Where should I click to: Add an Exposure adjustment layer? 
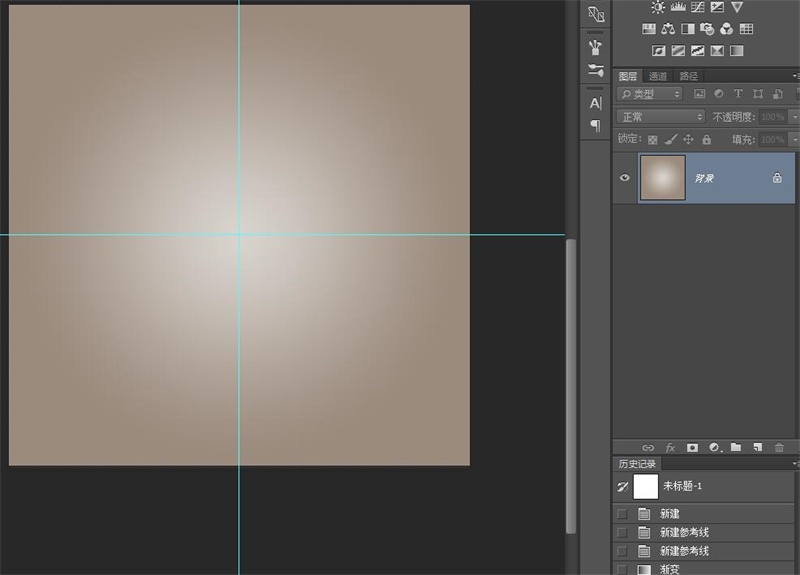pos(717,7)
